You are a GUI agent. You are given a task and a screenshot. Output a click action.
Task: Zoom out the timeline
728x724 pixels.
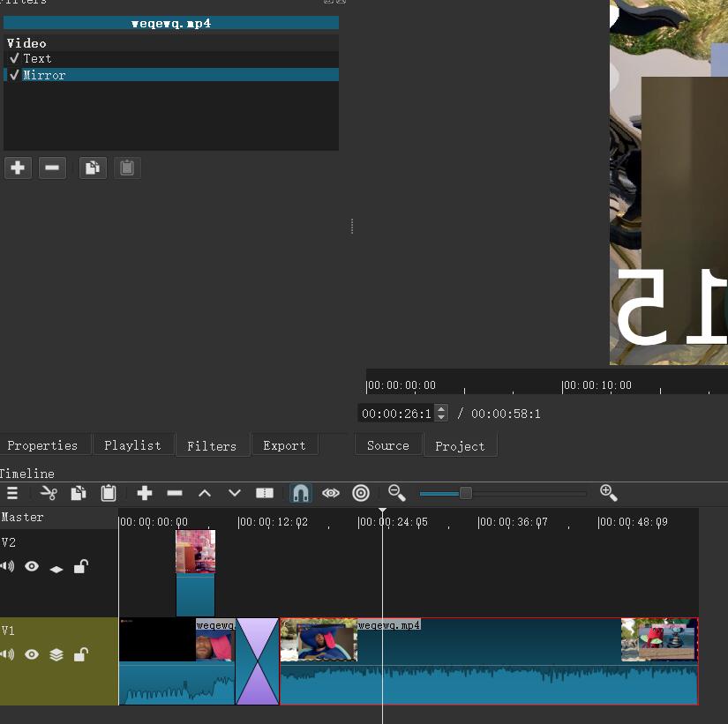(397, 493)
